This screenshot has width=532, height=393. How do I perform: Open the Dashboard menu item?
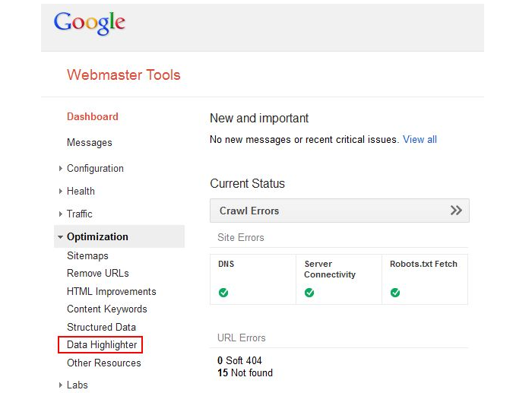point(93,117)
